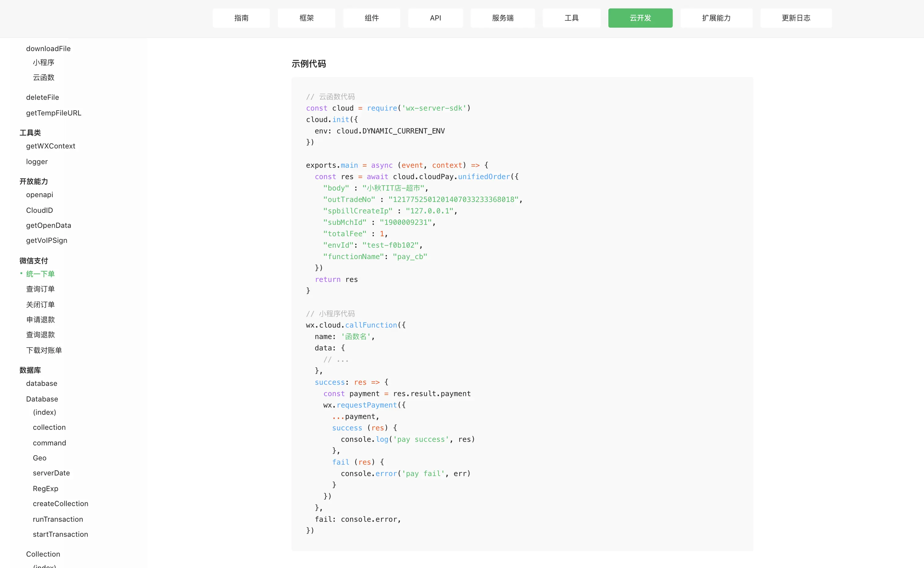
Task: Open the 云开发 tab
Action: 640,18
